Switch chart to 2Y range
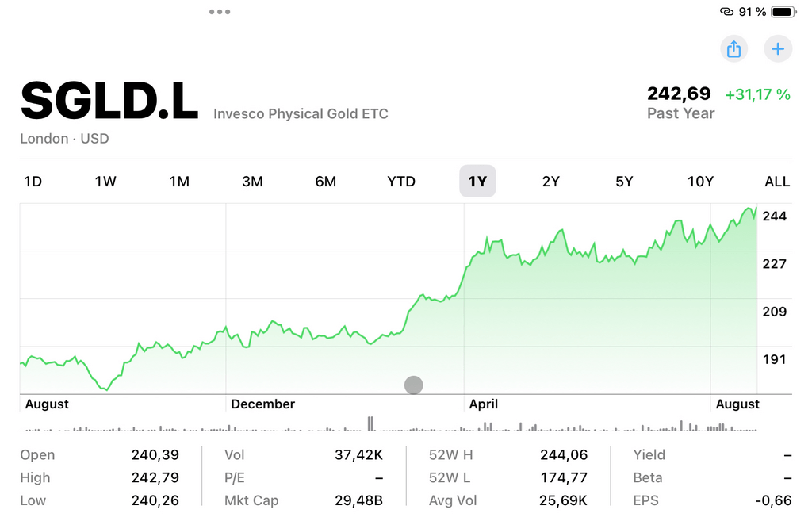This screenshot has width=812, height=521. pos(551,182)
